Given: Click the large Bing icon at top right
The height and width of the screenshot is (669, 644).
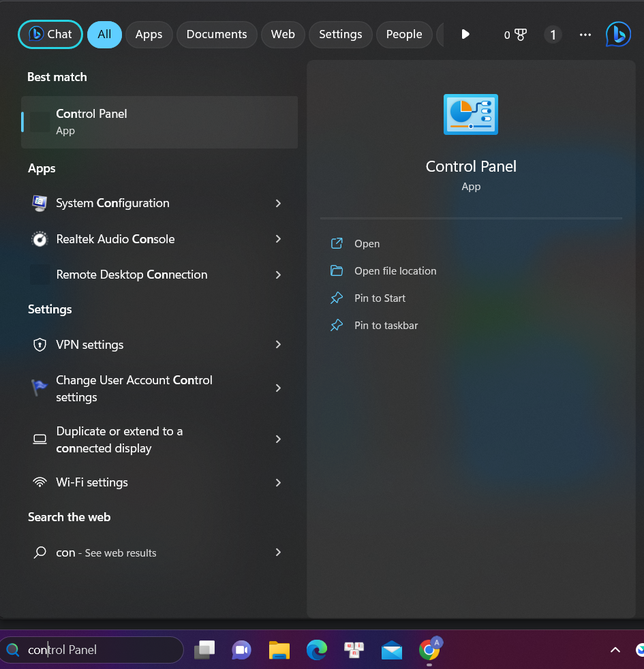Looking at the screenshot, I should [x=618, y=34].
